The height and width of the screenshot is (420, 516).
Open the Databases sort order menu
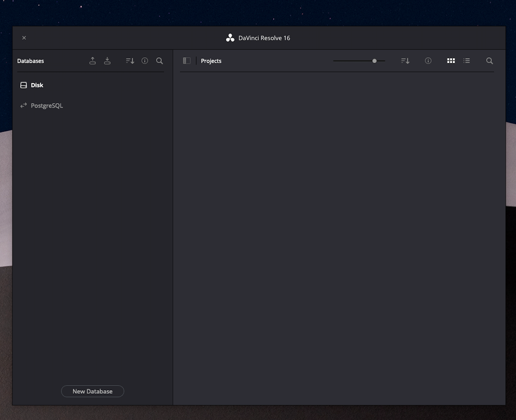click(x=130, y=61)
